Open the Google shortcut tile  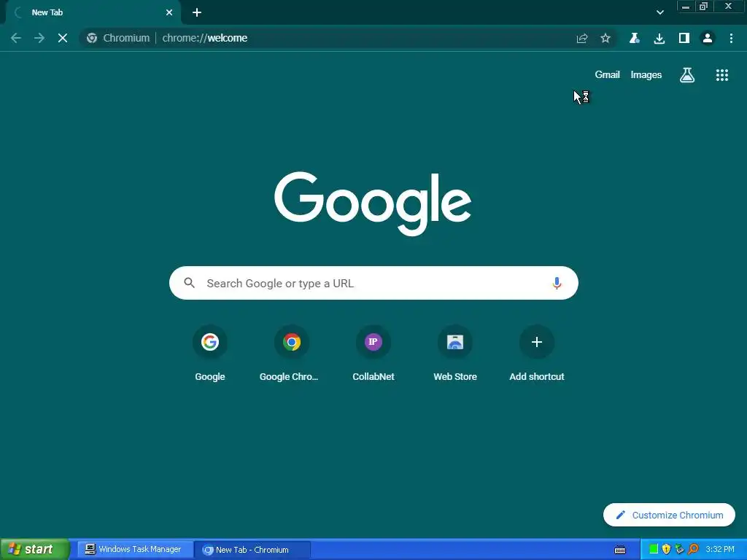209,354
